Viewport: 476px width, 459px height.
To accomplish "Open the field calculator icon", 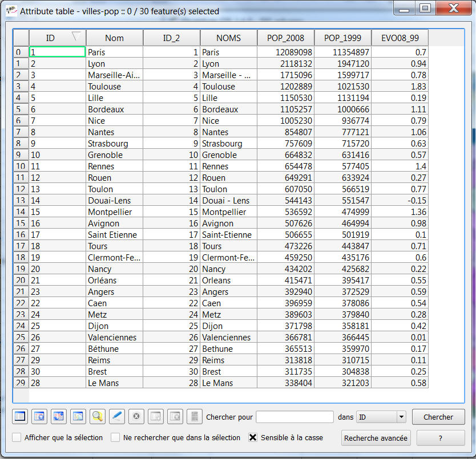I will point(195,416).
